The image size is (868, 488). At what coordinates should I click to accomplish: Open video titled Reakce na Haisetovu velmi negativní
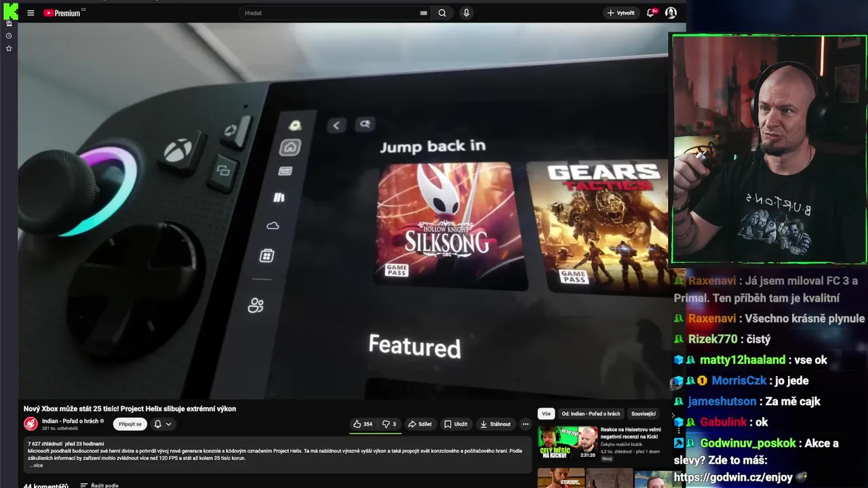coord(631,434)
